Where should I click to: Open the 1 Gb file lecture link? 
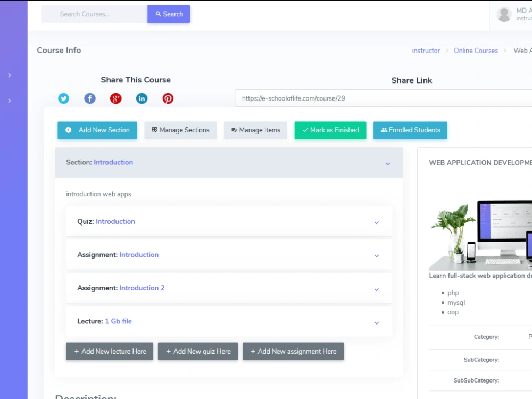coord(119,321)
